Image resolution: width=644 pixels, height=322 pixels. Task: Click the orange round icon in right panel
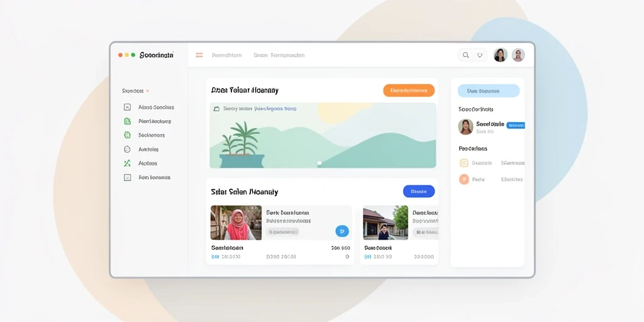coord(464,179)
